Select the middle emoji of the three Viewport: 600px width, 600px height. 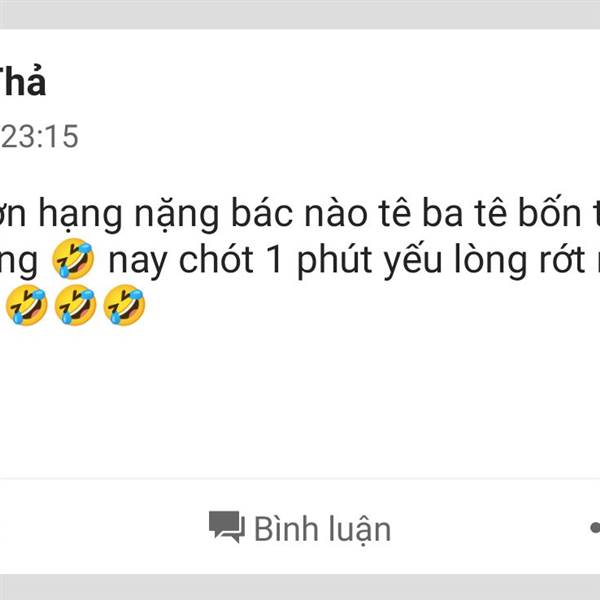[75, 305]
